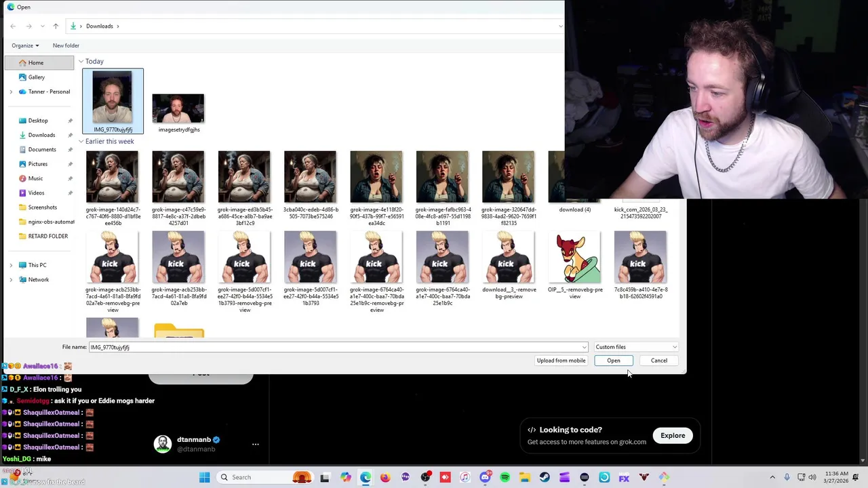The height and width of the screenshot is (488, 868).
Task: Click the Open button
Action: [x=614, y=361]
